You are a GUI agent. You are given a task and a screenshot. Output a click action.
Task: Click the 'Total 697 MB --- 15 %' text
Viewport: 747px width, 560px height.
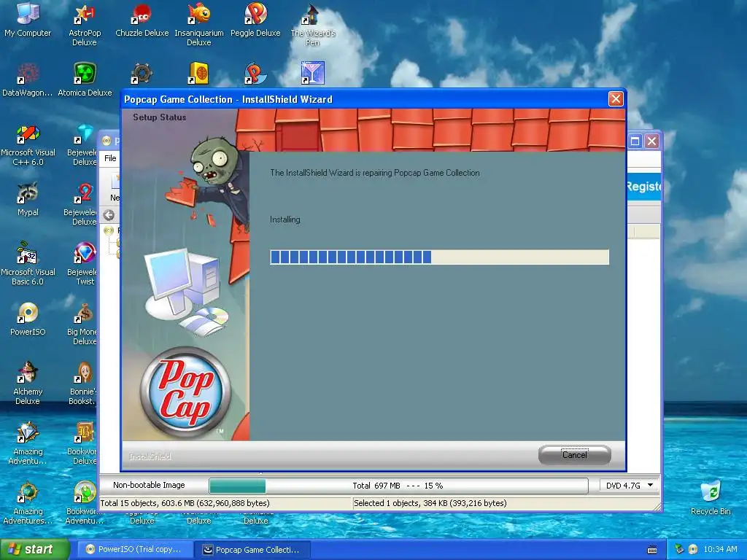398,486
